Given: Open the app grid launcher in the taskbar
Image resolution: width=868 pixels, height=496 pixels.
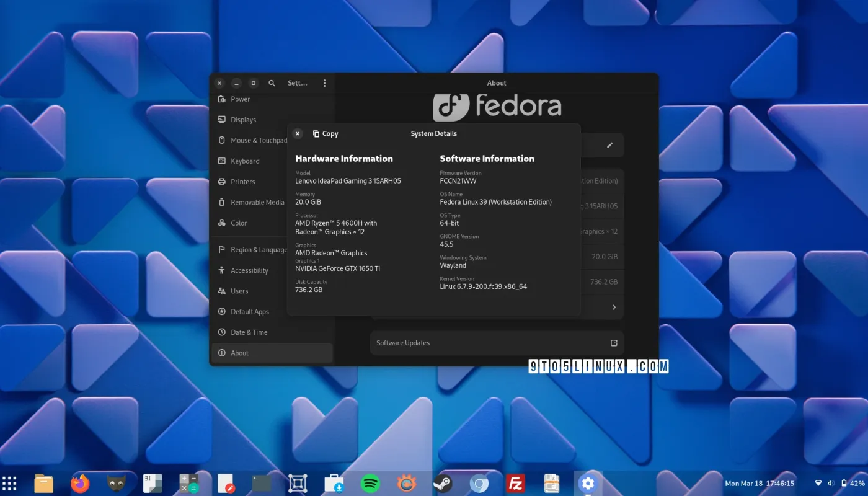Looking at the screenshot, I should (10, 483).
